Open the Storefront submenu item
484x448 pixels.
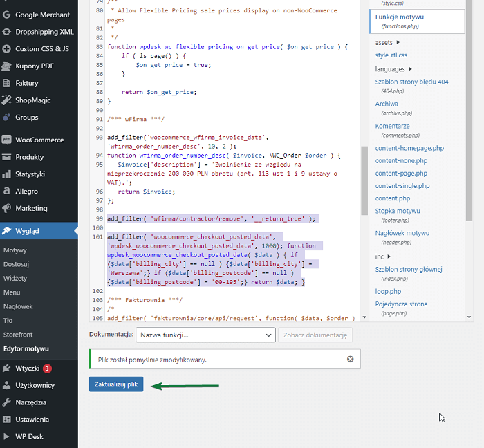[x=18, y=335]
